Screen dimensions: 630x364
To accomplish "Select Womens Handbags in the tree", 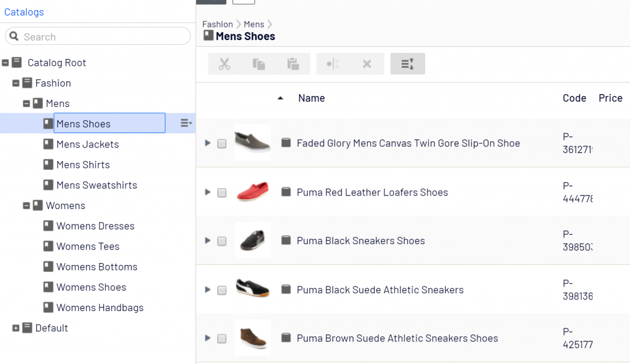I will click(x=100, y=308).
